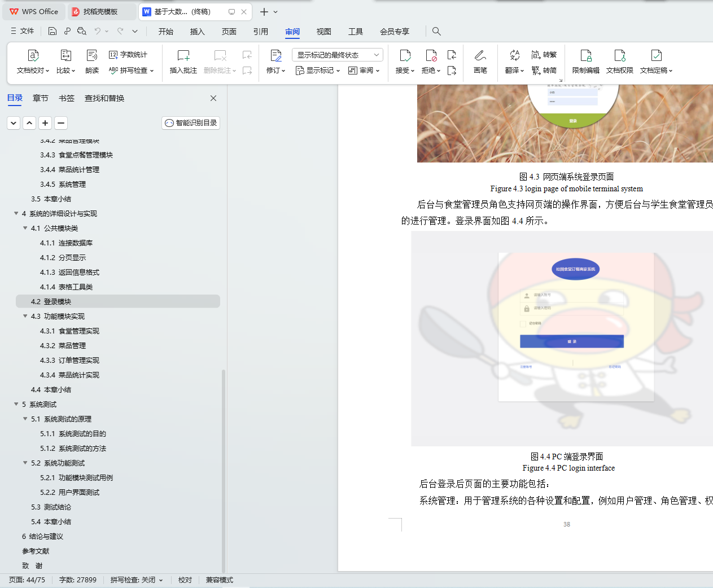Switch to the 视图 ribbon tab
Image resolution: width=713 pixels, height=588 pixels.
pos(324,32)
